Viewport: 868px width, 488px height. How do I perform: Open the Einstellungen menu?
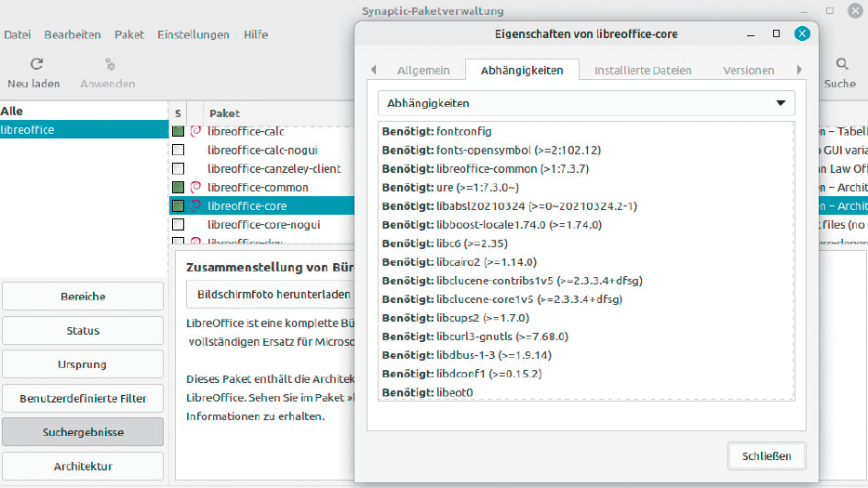[x=194, y=34]
